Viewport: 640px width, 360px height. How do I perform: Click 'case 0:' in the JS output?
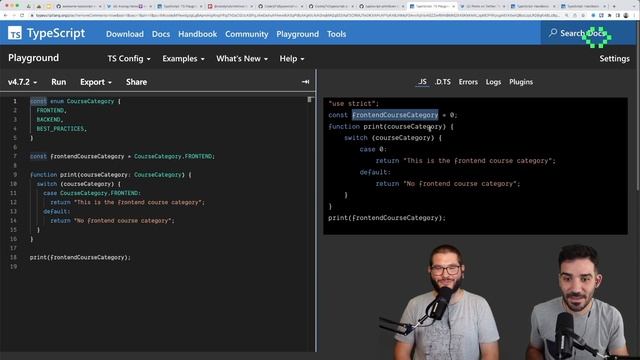[373, 149]
